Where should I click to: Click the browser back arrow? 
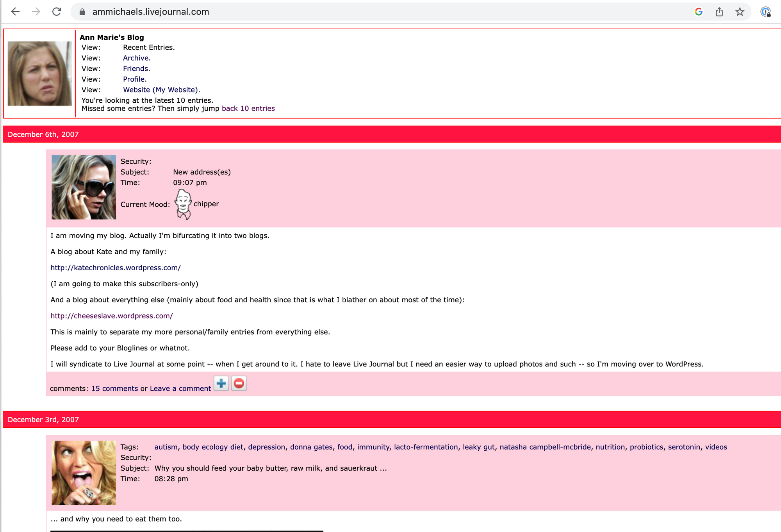(15, 12)
